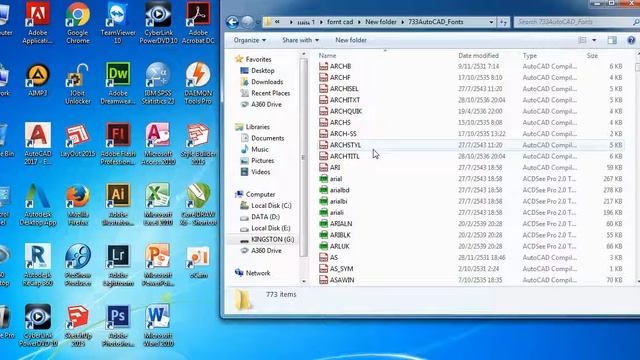The height and width of the screenshot is (360, 640).
Task: Open IBM SPSS Statistics 23 icon
Action: click(158, 84)
